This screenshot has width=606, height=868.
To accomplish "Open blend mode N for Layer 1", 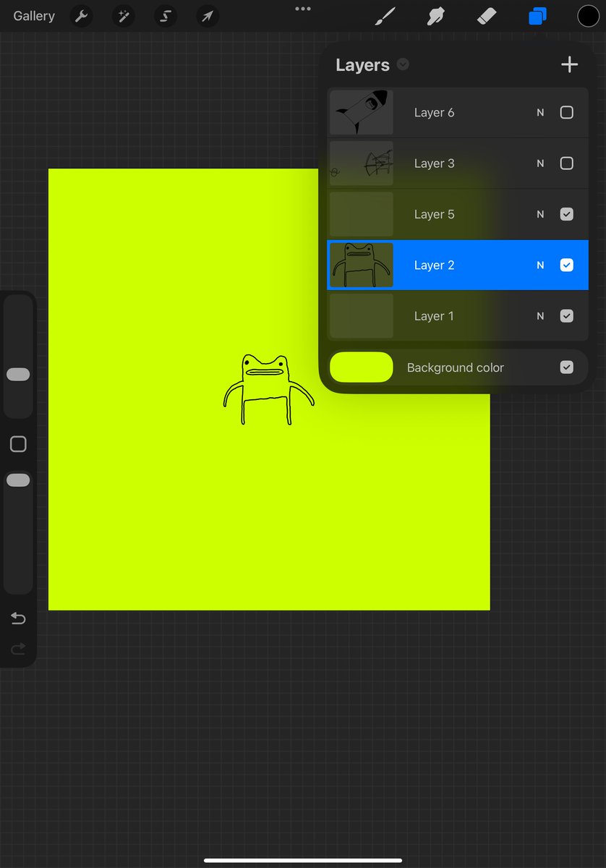I will click(540, 316).
